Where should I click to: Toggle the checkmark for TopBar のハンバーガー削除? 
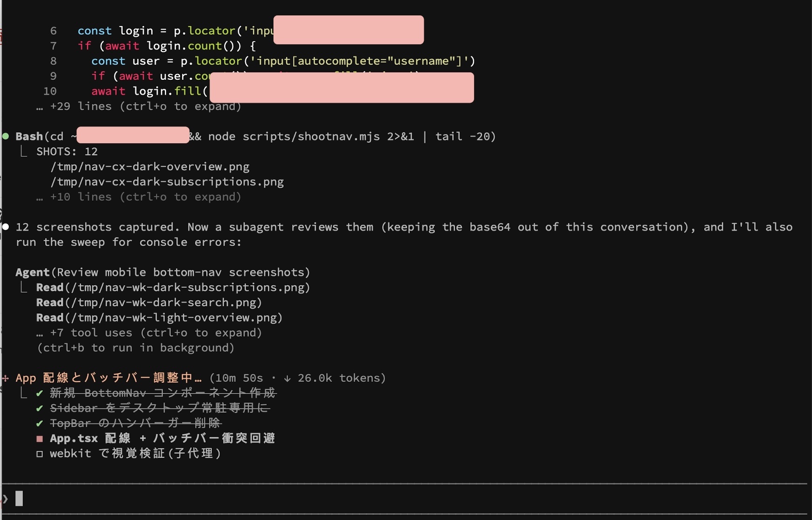(x=40, y=423)
